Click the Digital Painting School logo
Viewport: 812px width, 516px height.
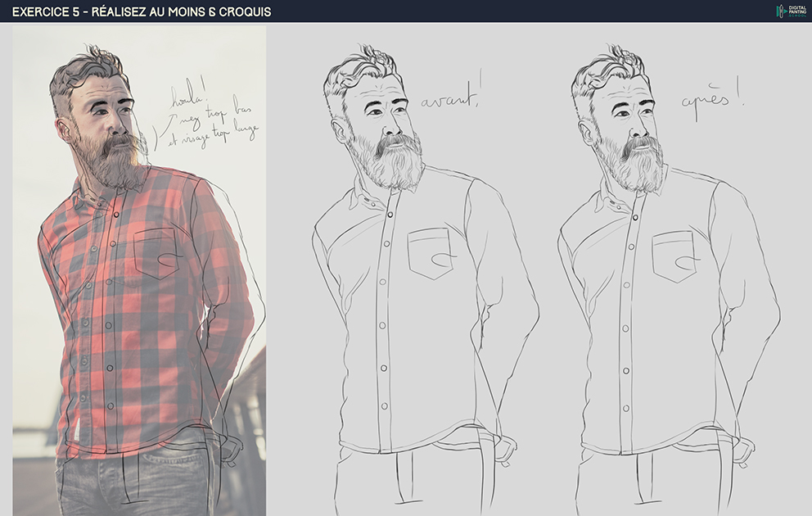click(791, 11)
